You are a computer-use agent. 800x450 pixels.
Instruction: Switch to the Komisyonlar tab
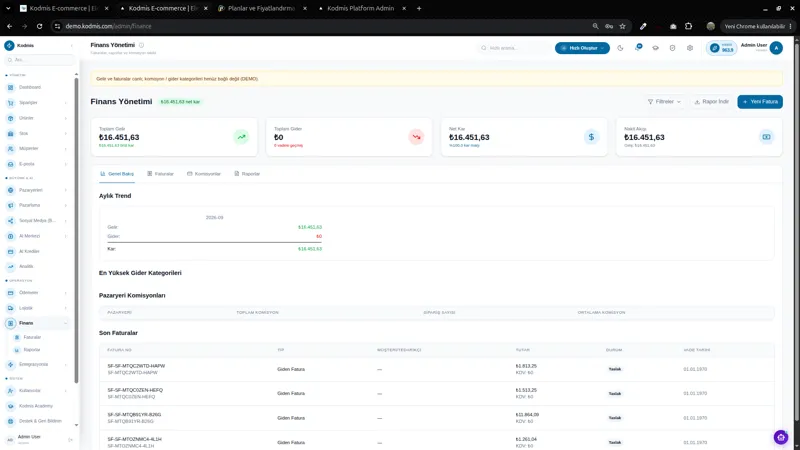click(x=204, y=174)
